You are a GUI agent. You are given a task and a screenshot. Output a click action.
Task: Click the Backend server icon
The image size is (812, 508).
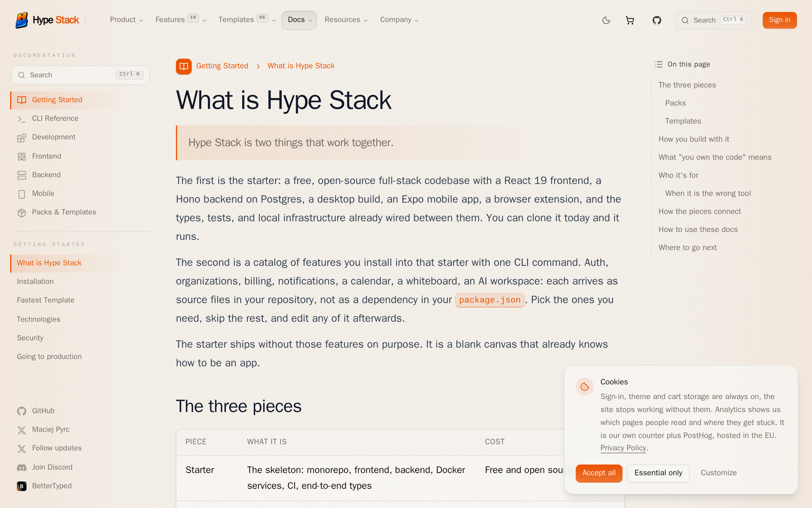[22, 175]
